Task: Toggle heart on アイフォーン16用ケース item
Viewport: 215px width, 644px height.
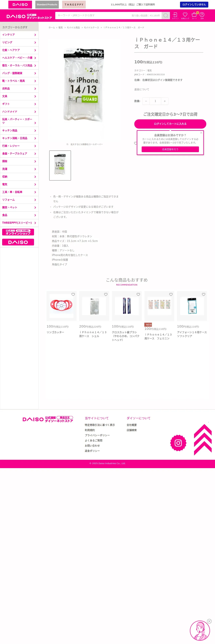Action: click(203, 295)
